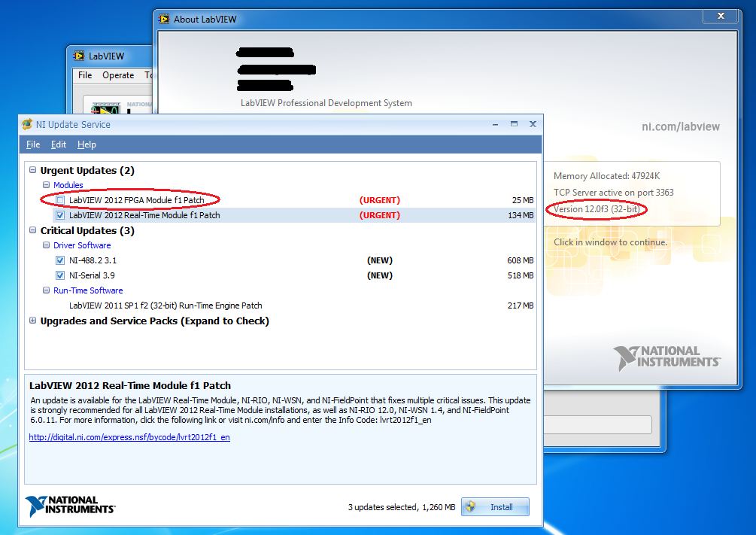Click the NI Update Service title bar icon
Screen dimensions: 756x535
pos(27,124)
